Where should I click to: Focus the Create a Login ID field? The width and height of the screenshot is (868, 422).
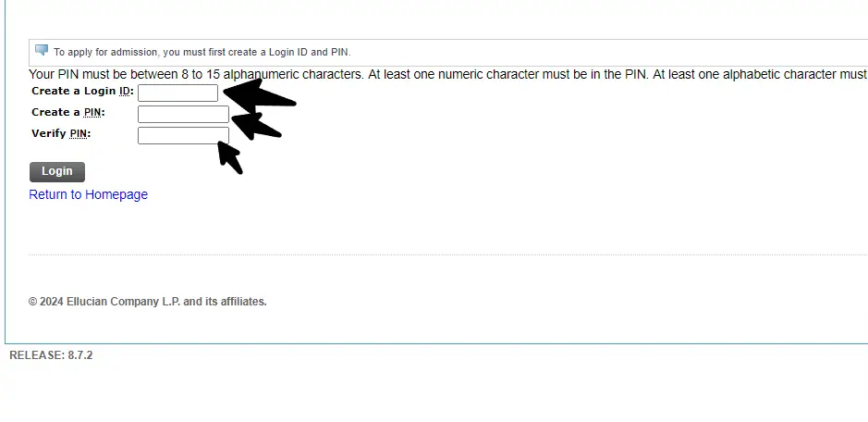177,93
